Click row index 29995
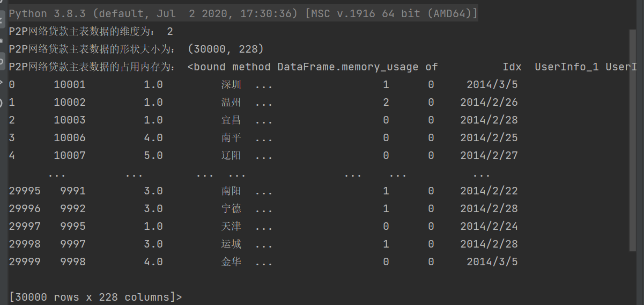Screen dimensions: 644x305 tap(25, 191)
